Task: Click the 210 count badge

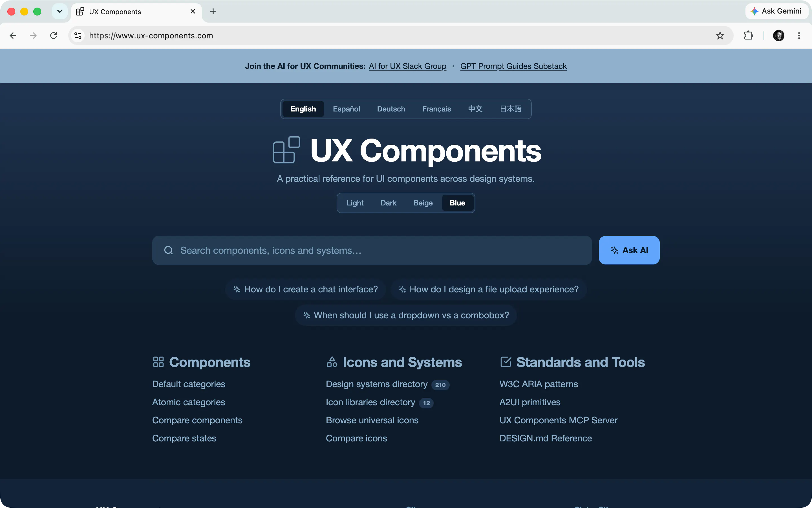Action: [440, 385]
